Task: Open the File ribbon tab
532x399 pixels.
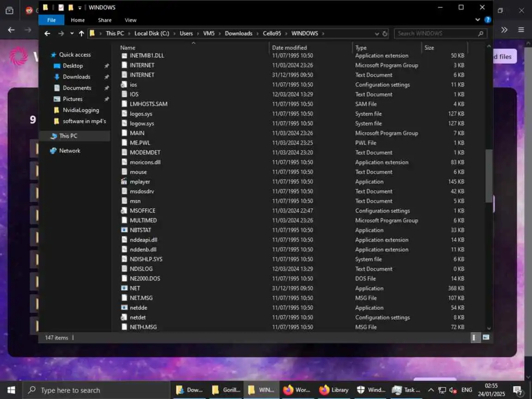Action: [52, 20]
